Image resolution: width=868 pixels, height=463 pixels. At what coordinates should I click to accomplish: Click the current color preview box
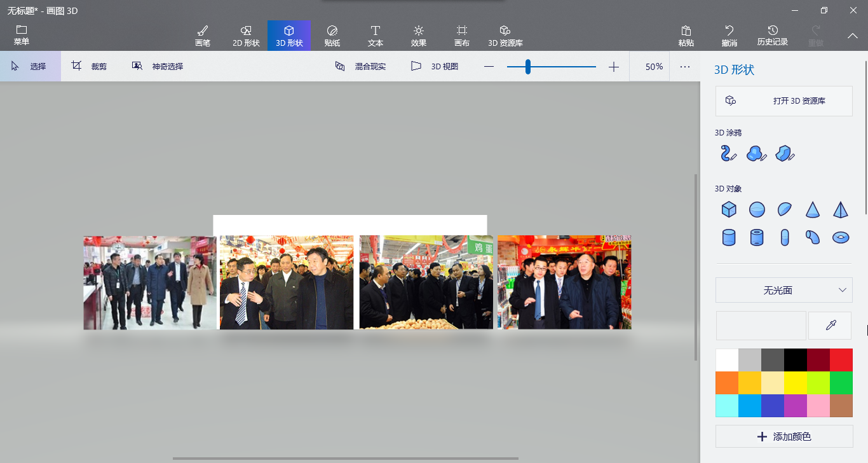click(x=761, y=326)
